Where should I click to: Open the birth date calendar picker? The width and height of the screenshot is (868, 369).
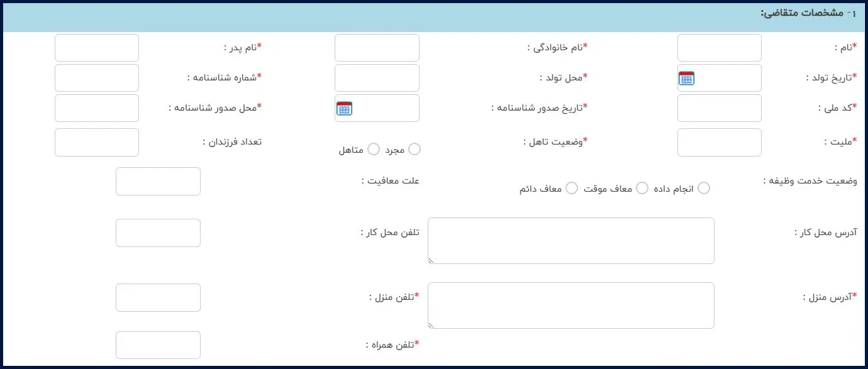click(x=686, y=79)
